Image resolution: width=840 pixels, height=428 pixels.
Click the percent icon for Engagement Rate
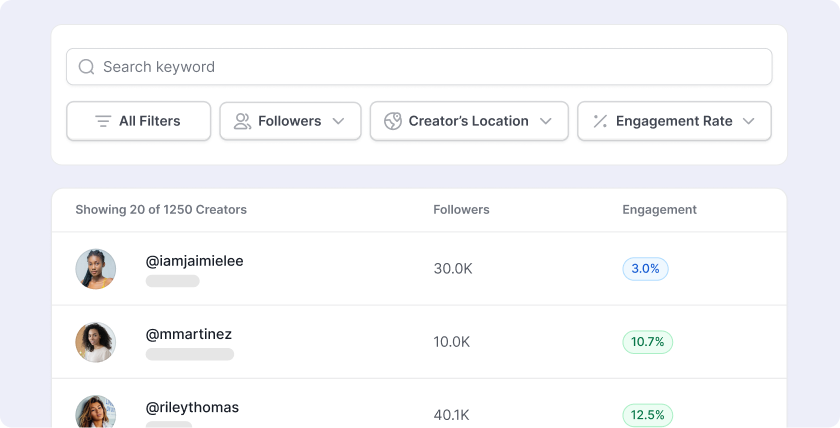[x=600, y=121]
